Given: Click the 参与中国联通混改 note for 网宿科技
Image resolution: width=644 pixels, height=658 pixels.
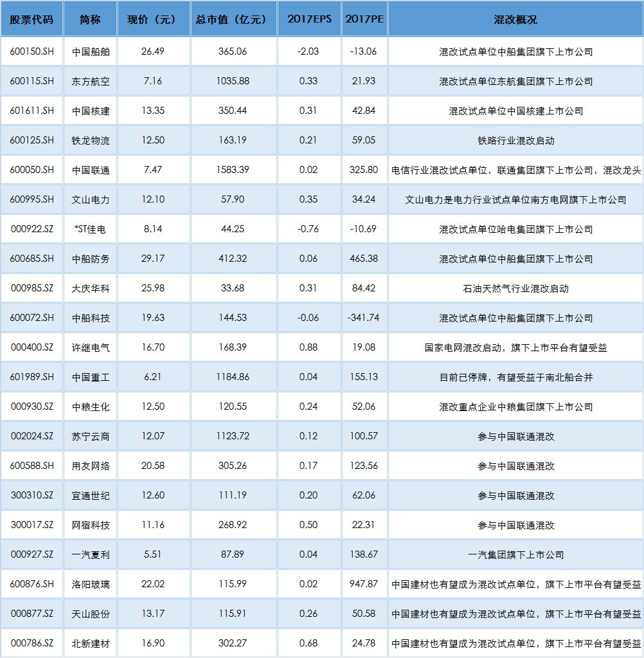Looking at the screenshot, I should pos(514,524).
